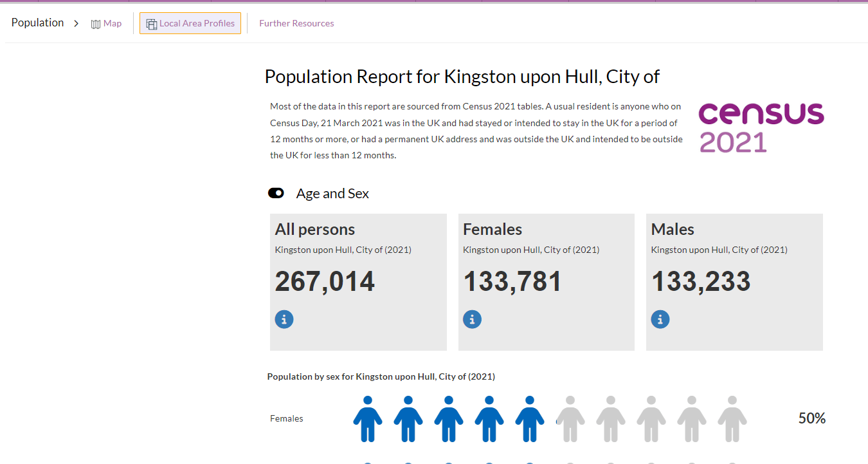
Task: Click the first blue person pictogram in the Females row
Action: pos(367,419)
